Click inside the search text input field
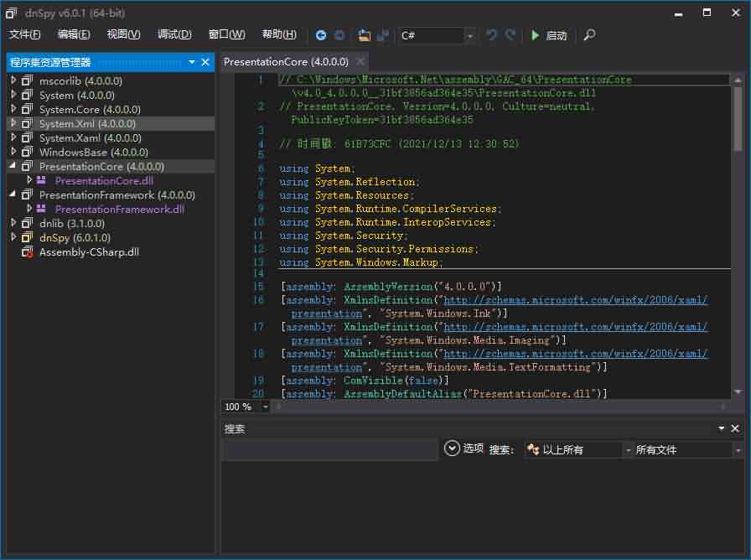Screen dimensions: 751x560 coord(329,450)
